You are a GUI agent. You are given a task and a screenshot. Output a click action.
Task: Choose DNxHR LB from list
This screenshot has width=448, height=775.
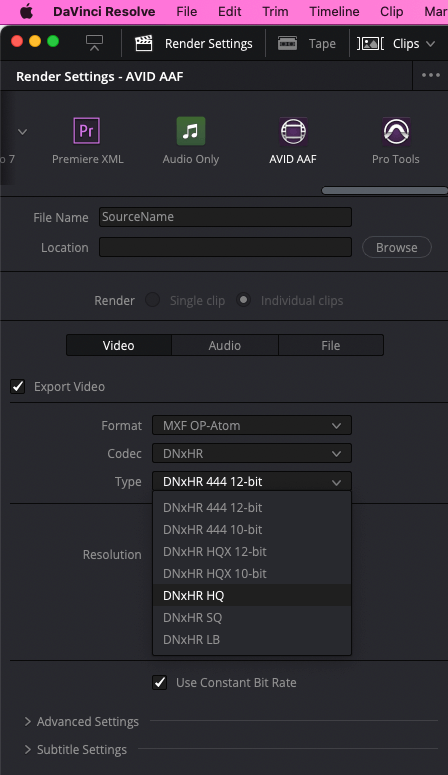252,639
